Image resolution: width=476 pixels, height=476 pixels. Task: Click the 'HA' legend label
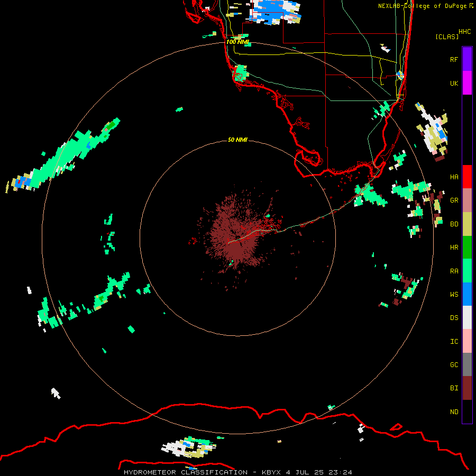(x=454, y=177)
